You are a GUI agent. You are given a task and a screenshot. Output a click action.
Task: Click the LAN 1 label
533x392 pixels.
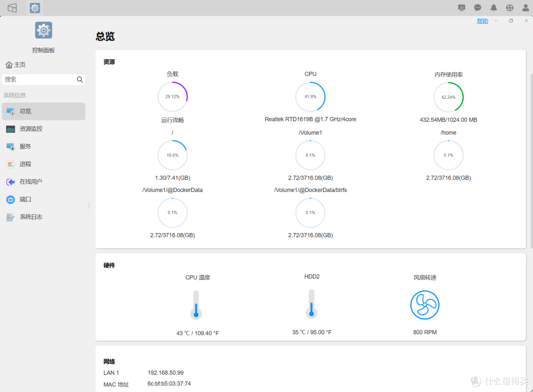[111, 373]
